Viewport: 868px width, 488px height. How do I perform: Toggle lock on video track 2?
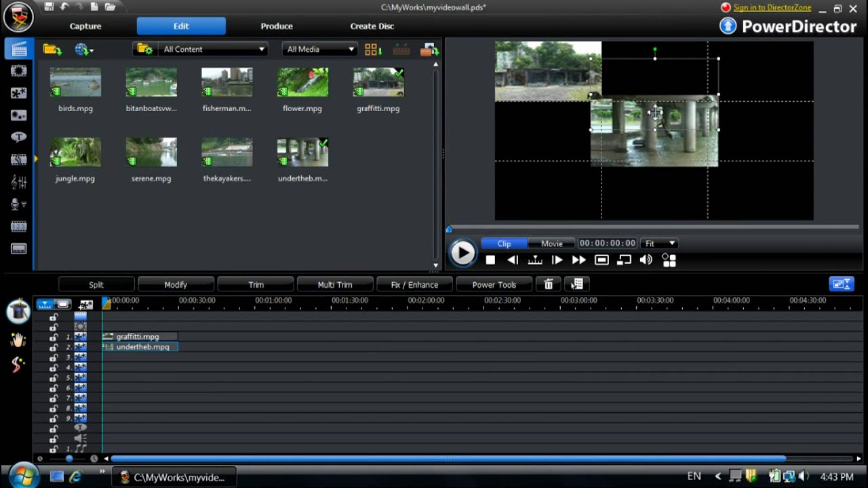click(x=54, y=347)
